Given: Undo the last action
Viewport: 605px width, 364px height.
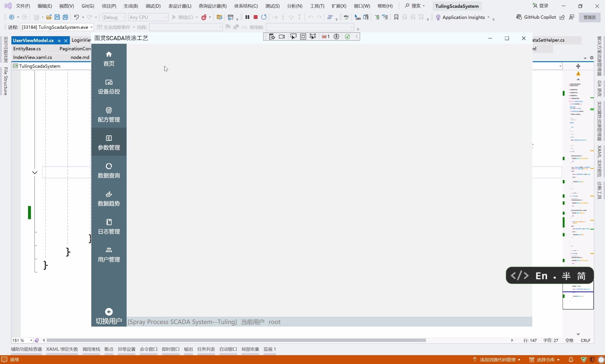Looking at the screenshot, I should [x=76, y=17].
